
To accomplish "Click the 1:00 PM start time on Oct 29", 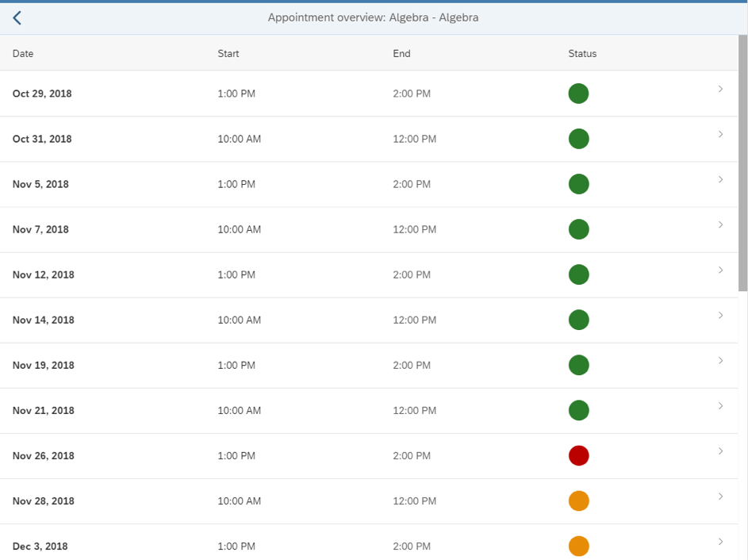I will coord(236,94).
